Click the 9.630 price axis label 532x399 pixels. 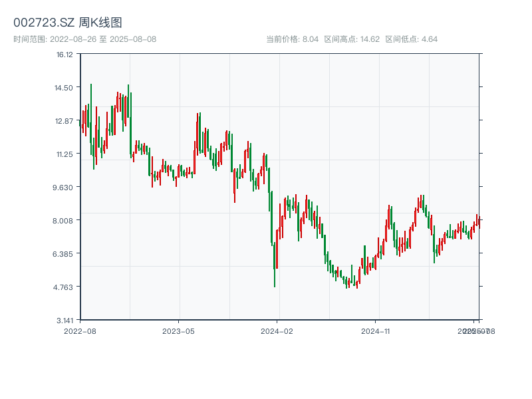(65, 188)
